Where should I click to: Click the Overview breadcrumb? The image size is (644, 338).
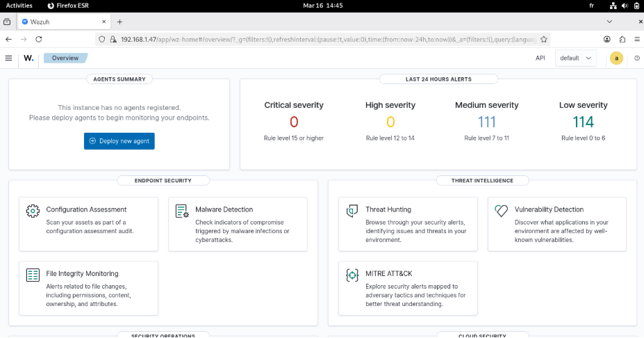click(x=65, y=58)
